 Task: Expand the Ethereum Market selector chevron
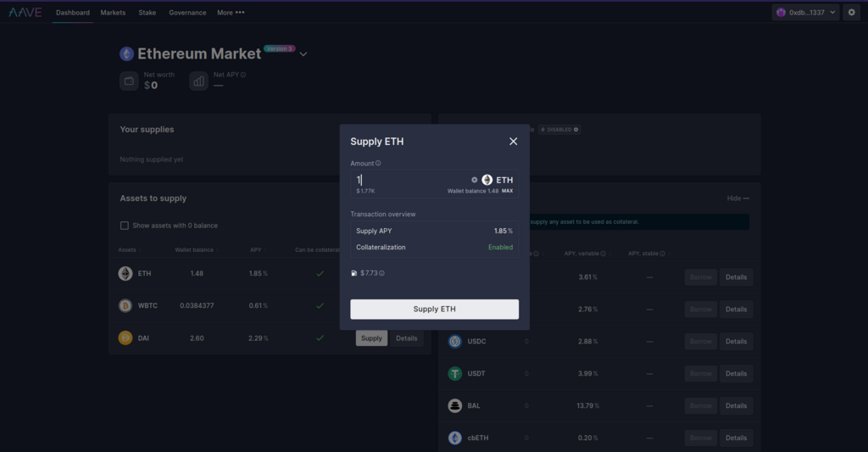point(303,54)
